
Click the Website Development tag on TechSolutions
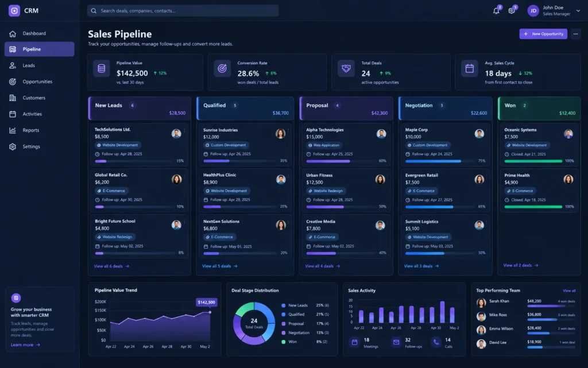[117, 145]
